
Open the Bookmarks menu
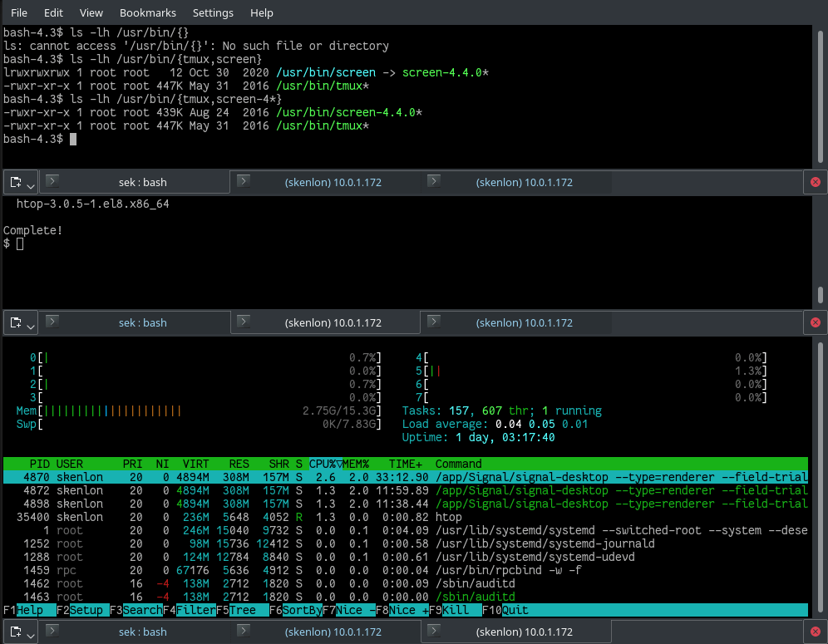[147, 12]
